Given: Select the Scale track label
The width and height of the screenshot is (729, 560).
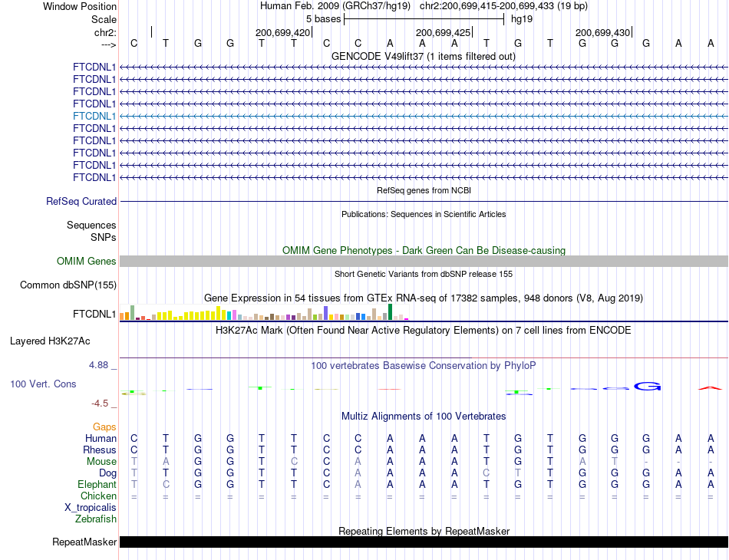Looking at the screenshot, I should point(104,19).
